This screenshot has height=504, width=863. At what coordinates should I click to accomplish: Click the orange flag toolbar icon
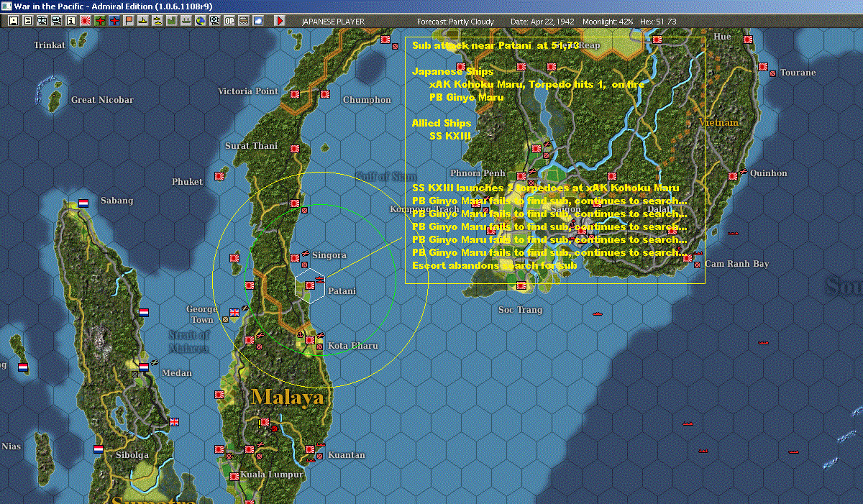[x=128, y=21]
